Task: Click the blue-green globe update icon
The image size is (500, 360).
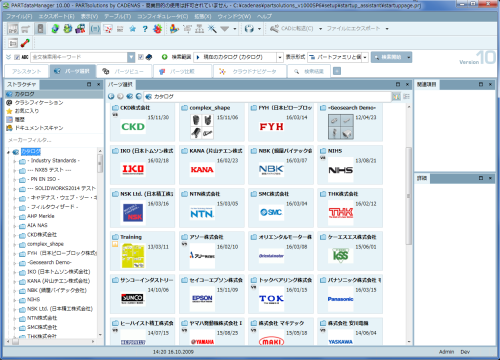Action: pos(55,29)
